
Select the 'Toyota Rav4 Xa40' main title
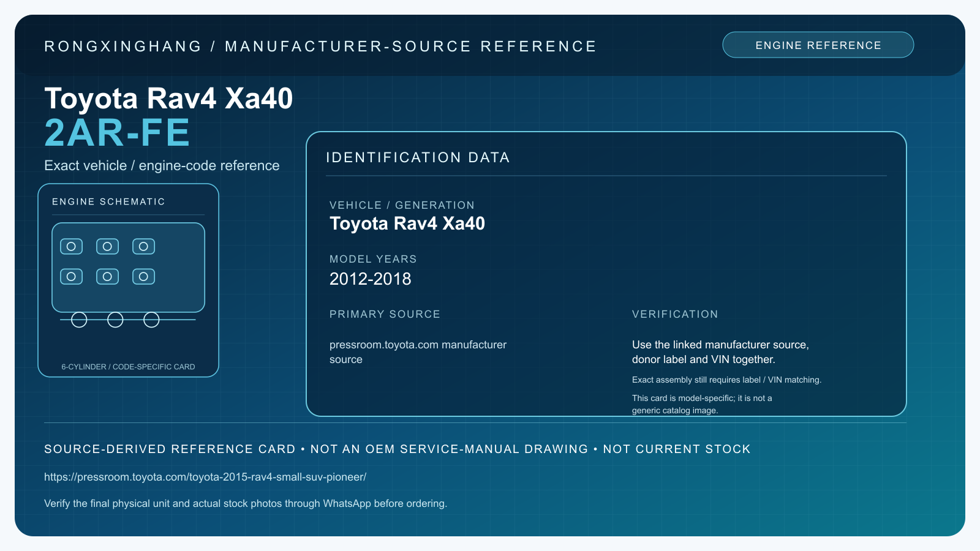[x=168, y=98]
